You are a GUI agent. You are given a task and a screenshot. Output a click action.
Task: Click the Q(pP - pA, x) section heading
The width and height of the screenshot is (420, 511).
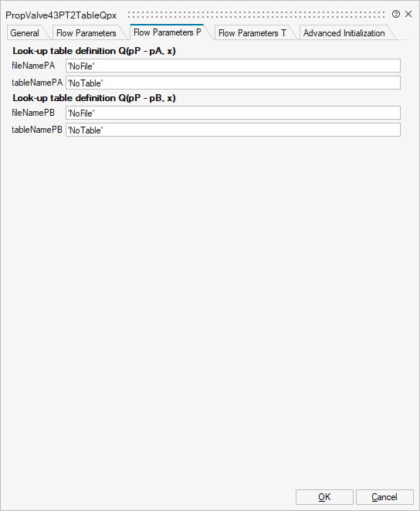pos(94,51)
